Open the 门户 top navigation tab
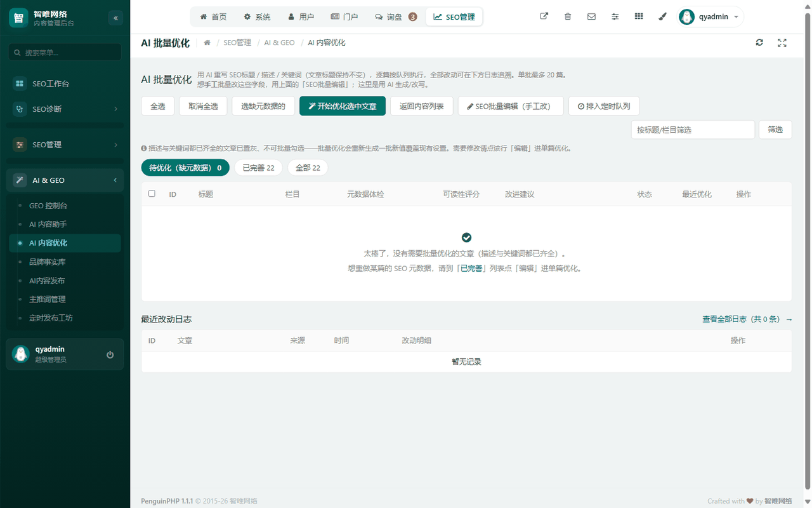 [x=344, y=17]
